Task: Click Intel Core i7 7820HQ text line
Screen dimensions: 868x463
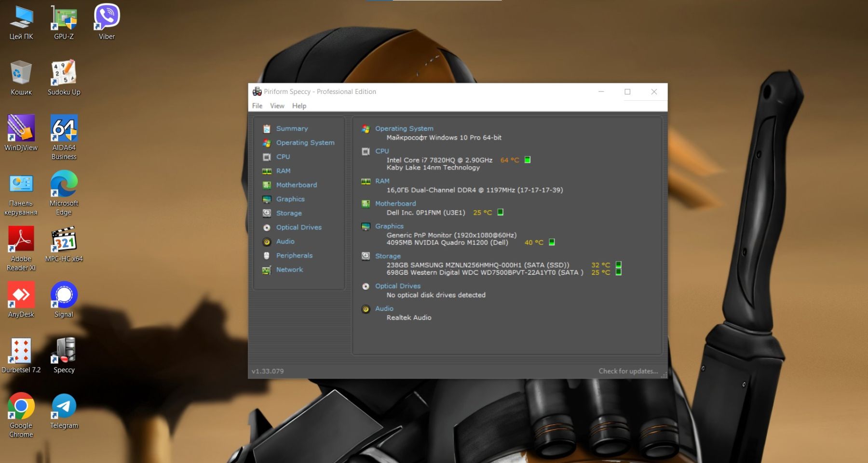Action: coord(439,160)
